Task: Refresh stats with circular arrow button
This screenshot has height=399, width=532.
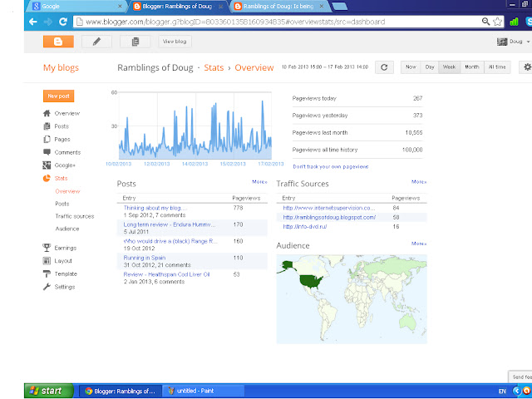Action: click(384, 67)
